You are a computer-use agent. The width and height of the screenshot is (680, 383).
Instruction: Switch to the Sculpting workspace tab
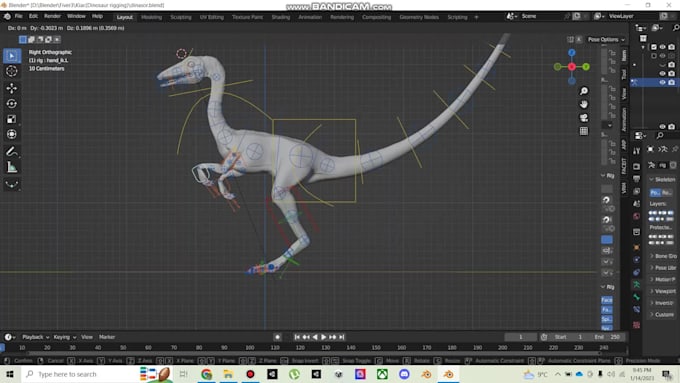tap(181, 17)
